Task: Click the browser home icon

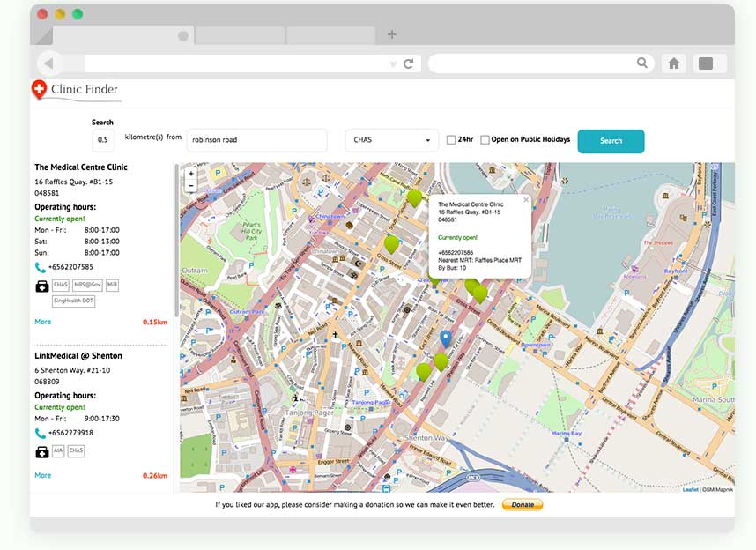Action: [x=673, y=63]
